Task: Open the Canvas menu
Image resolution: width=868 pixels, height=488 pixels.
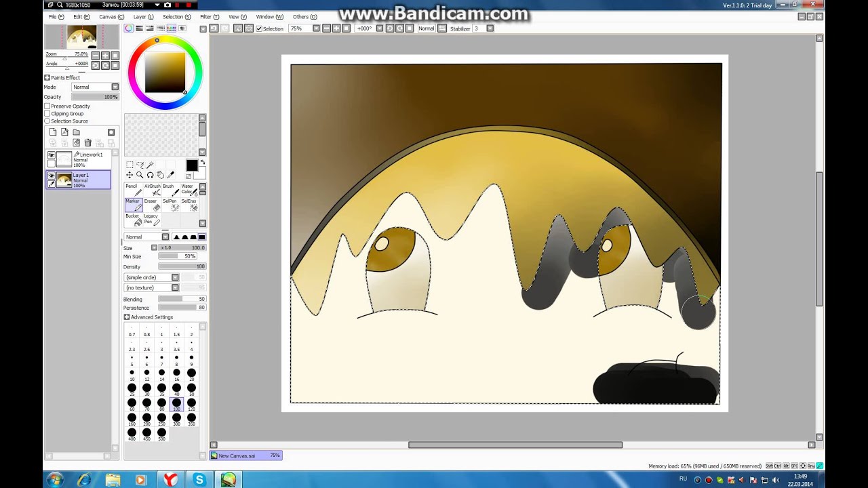Action: pyautogui.click(x=111, y=17)
